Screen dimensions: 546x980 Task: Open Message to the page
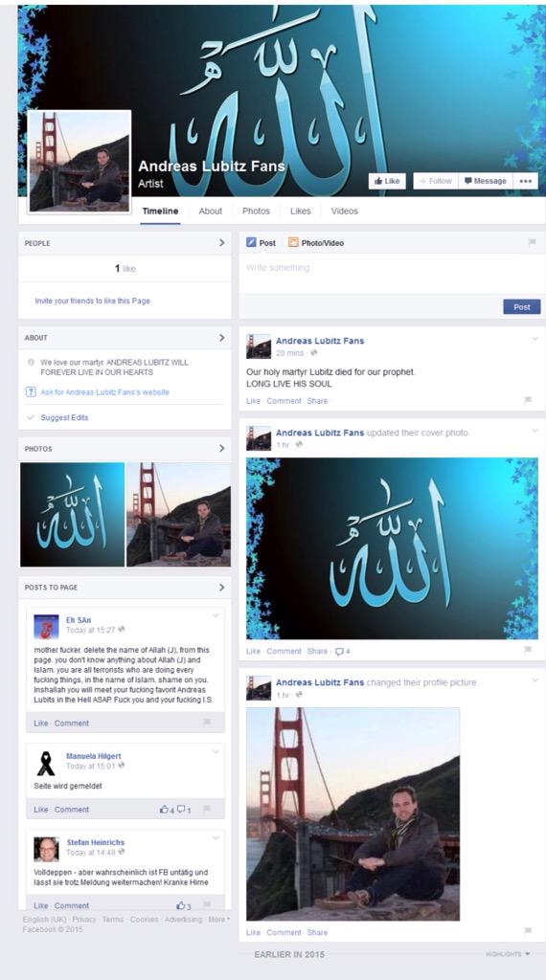[486, 181]
